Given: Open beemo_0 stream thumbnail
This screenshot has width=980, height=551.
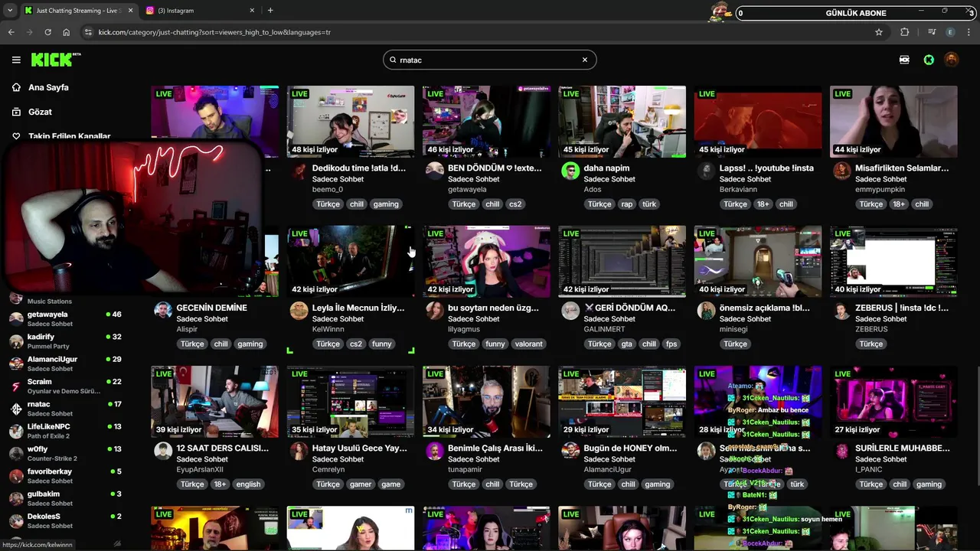Looking at the screenshot, I should pyautogui.click(x=351, y=122).
